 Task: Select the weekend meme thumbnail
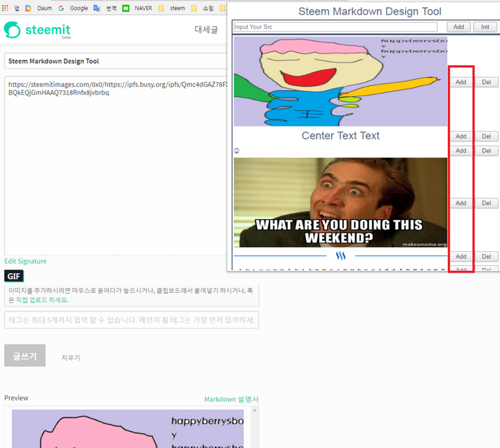coord(340,203)
